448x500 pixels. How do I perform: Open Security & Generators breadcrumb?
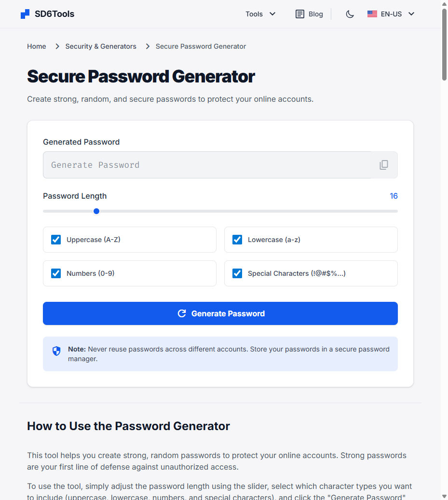(x=101, y=46)
